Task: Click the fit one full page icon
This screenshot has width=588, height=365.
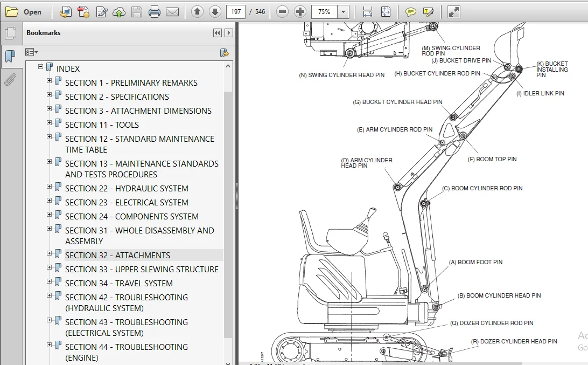Action: 386,12
